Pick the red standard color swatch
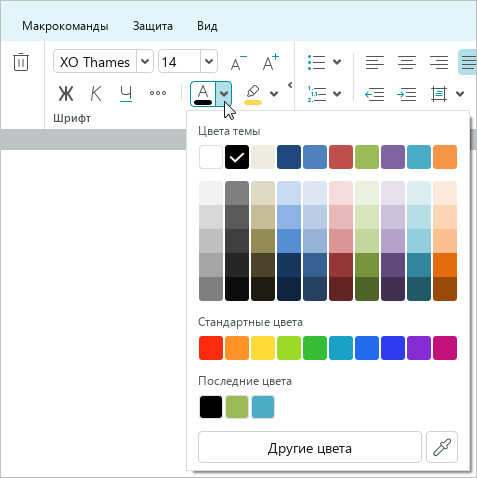This screenshot has height=478, width=477. [x=211, y=348]
